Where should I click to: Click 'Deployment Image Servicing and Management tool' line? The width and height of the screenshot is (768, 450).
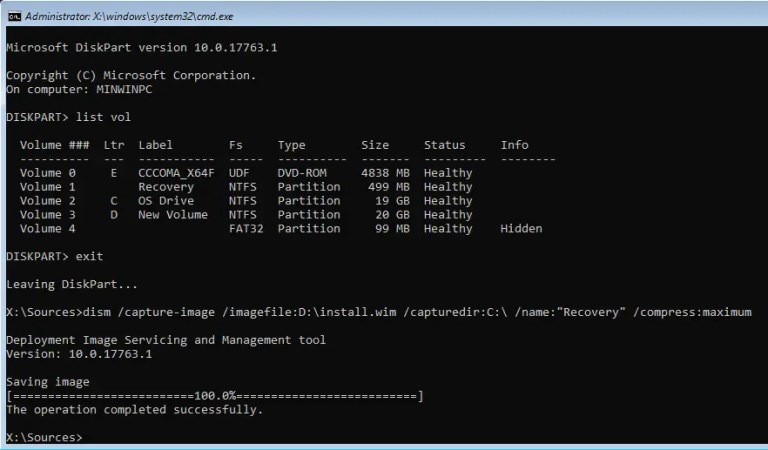coord(166,340)
